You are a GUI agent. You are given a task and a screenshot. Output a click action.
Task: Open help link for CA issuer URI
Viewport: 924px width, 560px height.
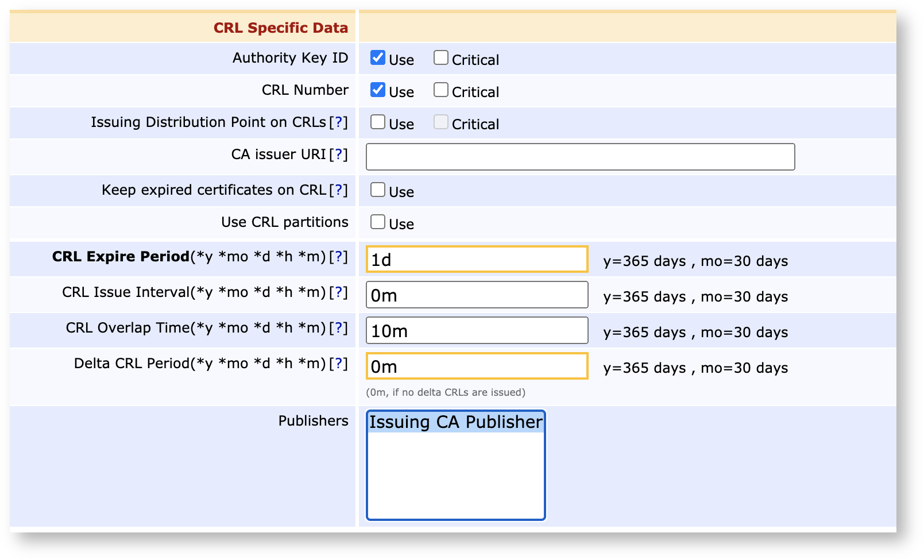pyautogui.click(x=338, y=155)
